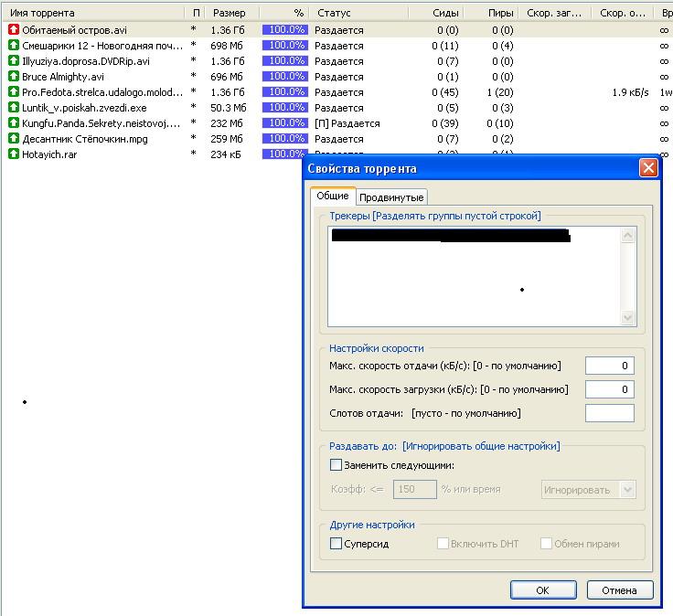Sort torrents by Размер column header

pyautogui.click(x=230, y=14)
